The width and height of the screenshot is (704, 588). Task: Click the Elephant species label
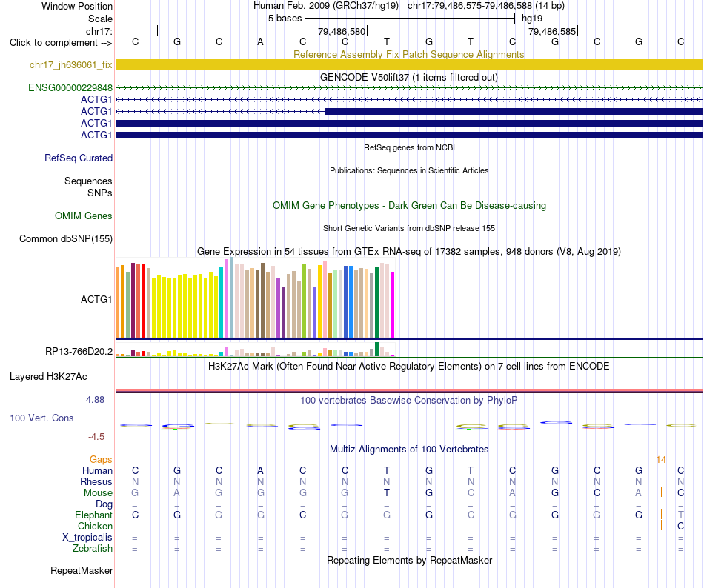(x=93, y=515)
